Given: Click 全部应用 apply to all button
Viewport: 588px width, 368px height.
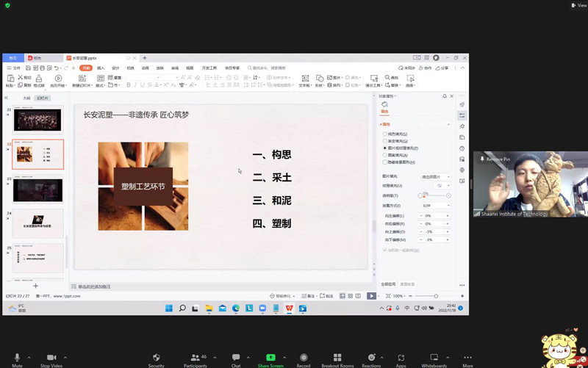Looking at the screenshot, I should point(388,284).
